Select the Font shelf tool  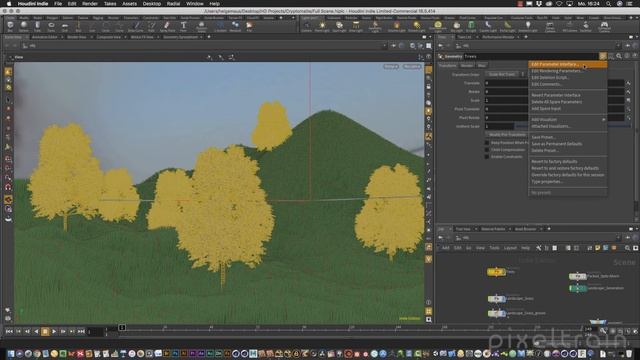[183, 27]
